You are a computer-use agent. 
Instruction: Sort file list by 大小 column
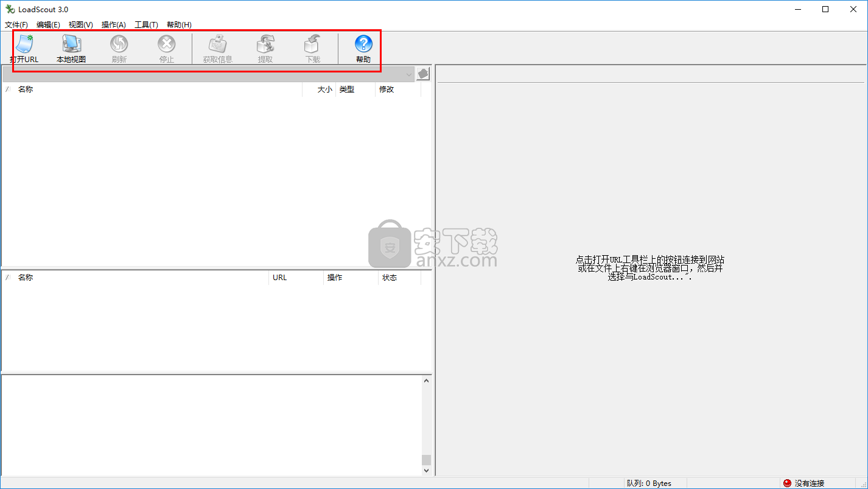pyautogui.click(x=319, y=90)
